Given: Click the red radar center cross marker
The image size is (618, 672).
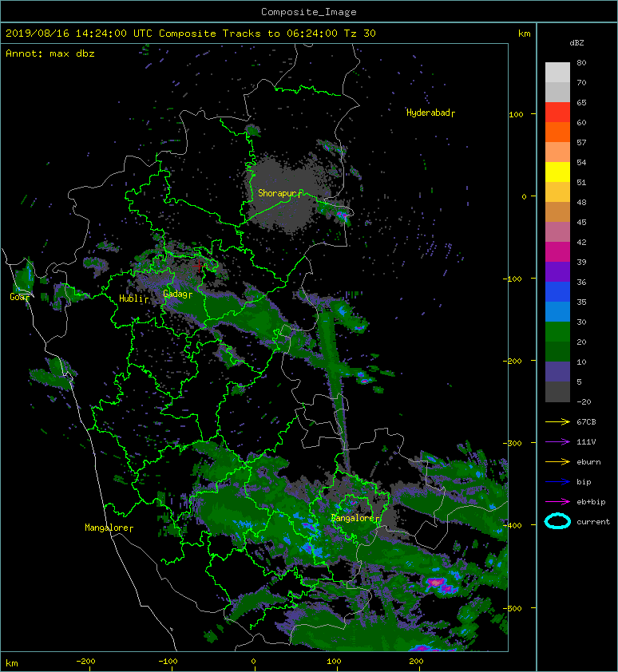Looking at the screenshot, I should tap(199, 266).
